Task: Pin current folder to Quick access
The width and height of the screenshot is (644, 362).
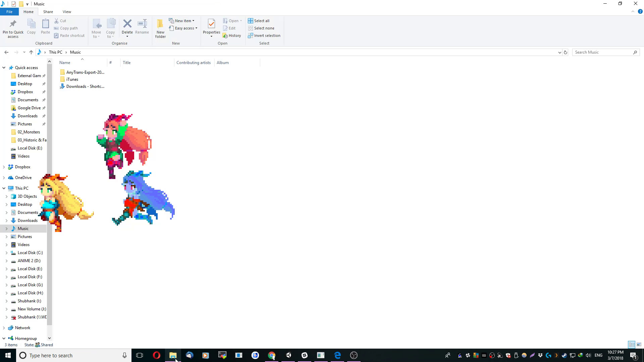Action: [13, 28]
